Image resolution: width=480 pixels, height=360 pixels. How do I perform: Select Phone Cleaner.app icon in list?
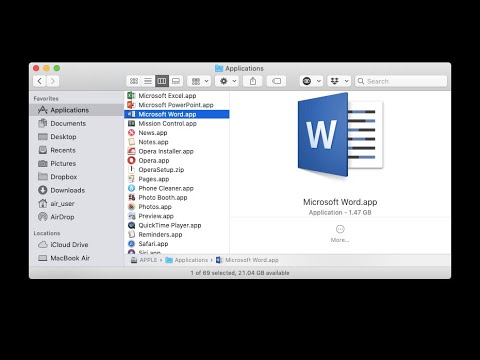[x=131, y=188]
